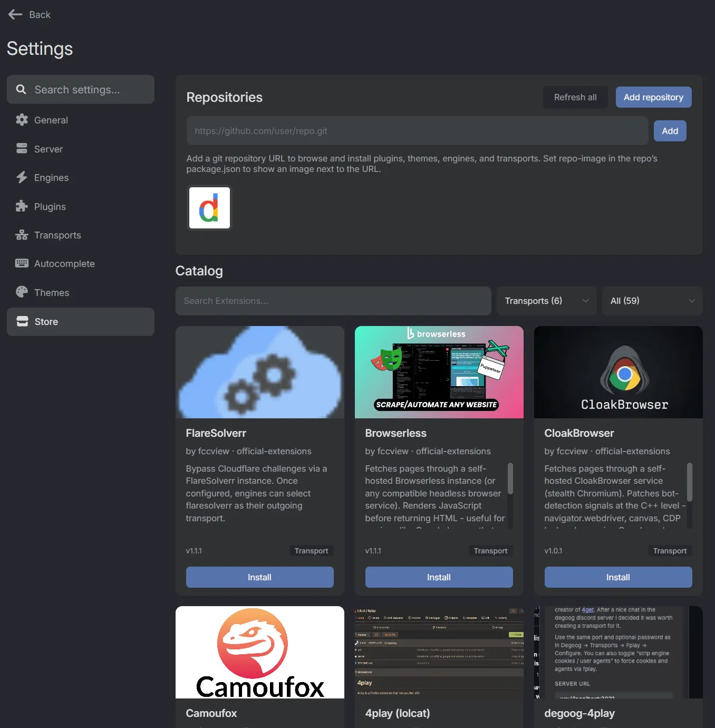715x728 pixels.
Task: Click the Browserless description scrollbar
Action: 510,479
